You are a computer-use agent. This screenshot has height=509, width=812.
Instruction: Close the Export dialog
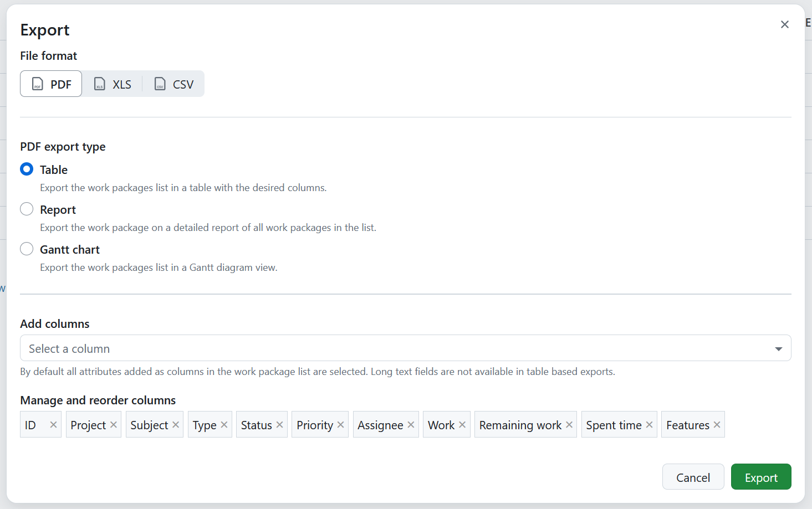(785, 24)
